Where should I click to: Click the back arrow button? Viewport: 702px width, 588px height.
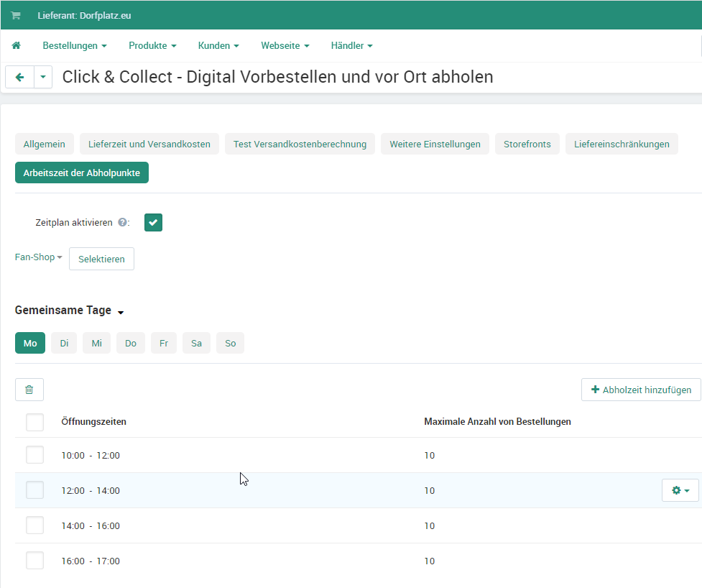coord(19,77)
